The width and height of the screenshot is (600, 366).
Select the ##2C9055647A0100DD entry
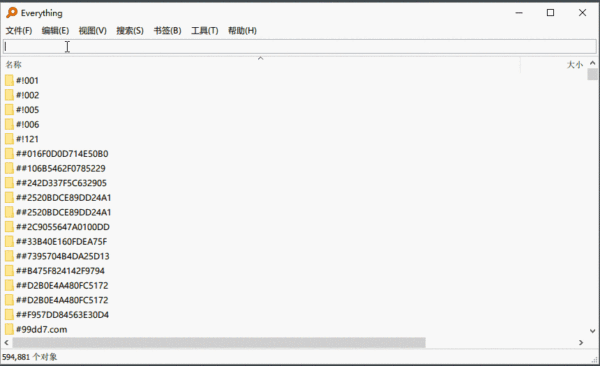coord(63,227)
